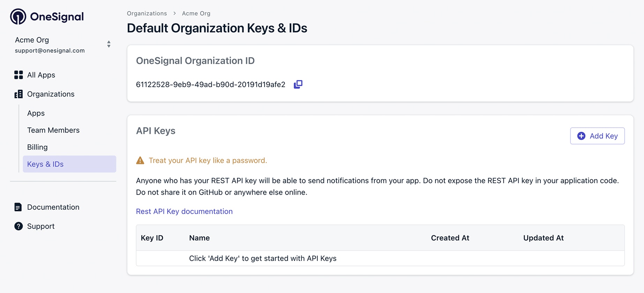Click the empty-table 'Add Key' hint row

click(380, 258)
